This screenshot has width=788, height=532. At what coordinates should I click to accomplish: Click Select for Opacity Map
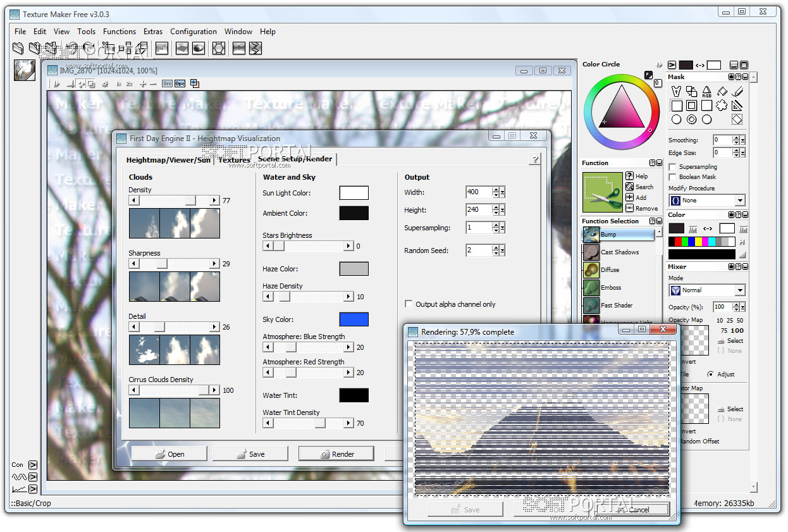point(730,340)
